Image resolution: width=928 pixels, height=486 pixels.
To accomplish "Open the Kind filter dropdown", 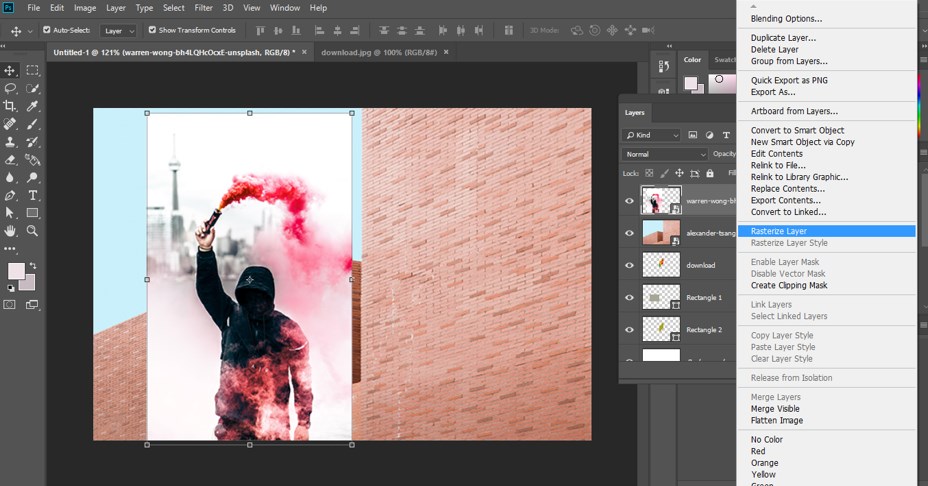I will click(x=651, y=135).
